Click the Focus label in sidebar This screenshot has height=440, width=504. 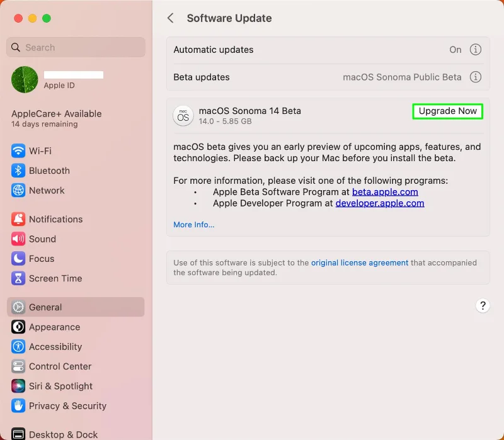pos(42,259)
